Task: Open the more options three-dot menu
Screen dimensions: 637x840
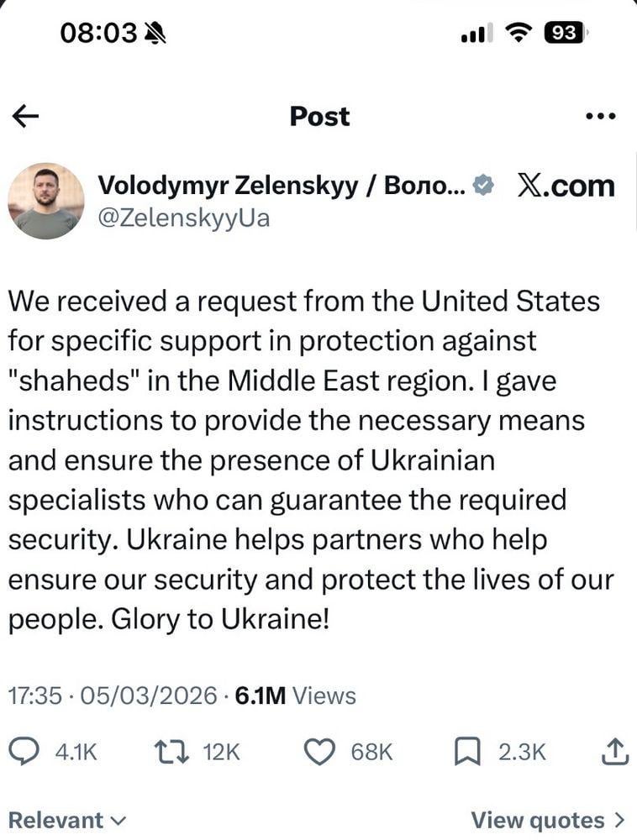Action: [600, 116]
